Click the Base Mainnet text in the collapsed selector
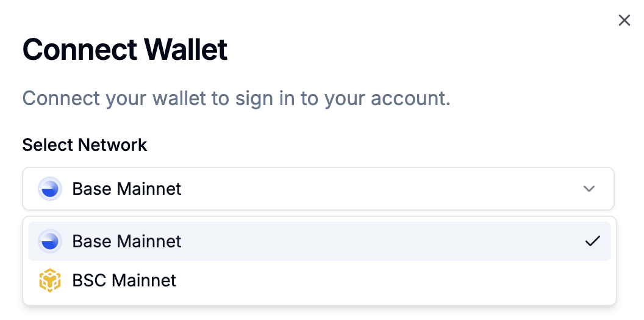Viewport: 644px width, 320px height. coord(126,189)
